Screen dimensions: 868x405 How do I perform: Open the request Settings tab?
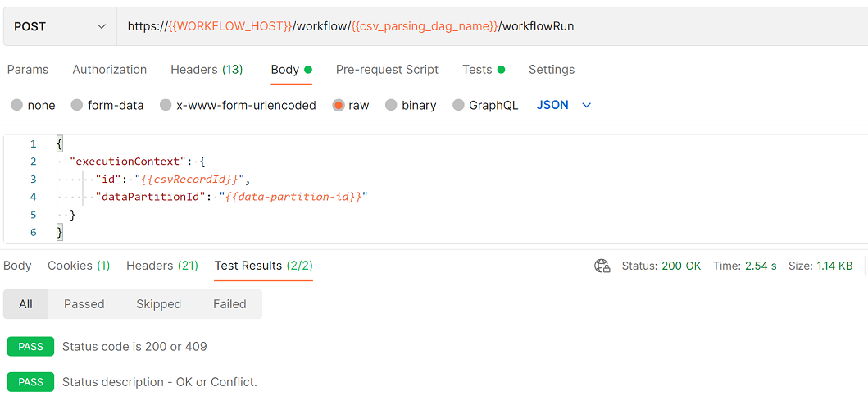pyautogui.click(x=552, y=70)
